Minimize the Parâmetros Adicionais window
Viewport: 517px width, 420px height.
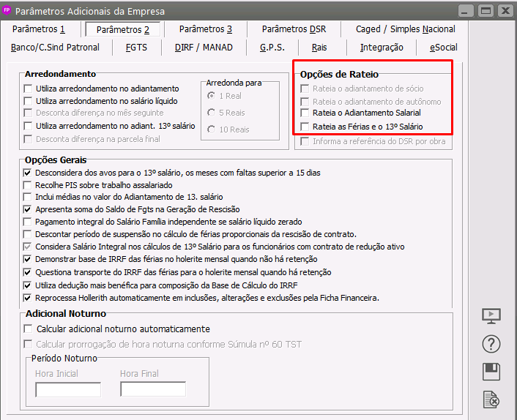465,10
